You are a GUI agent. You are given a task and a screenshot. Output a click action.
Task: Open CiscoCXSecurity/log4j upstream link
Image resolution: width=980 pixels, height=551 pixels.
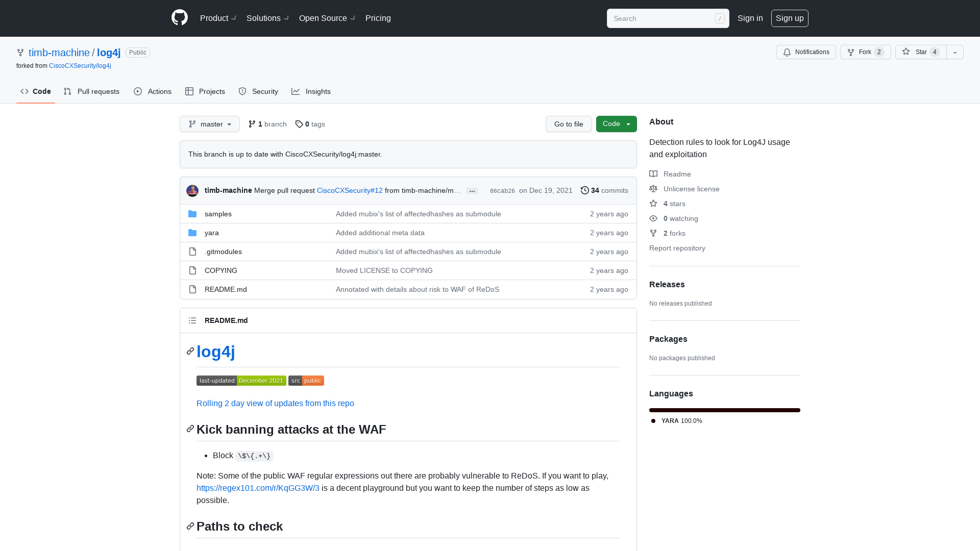(80, 66)
